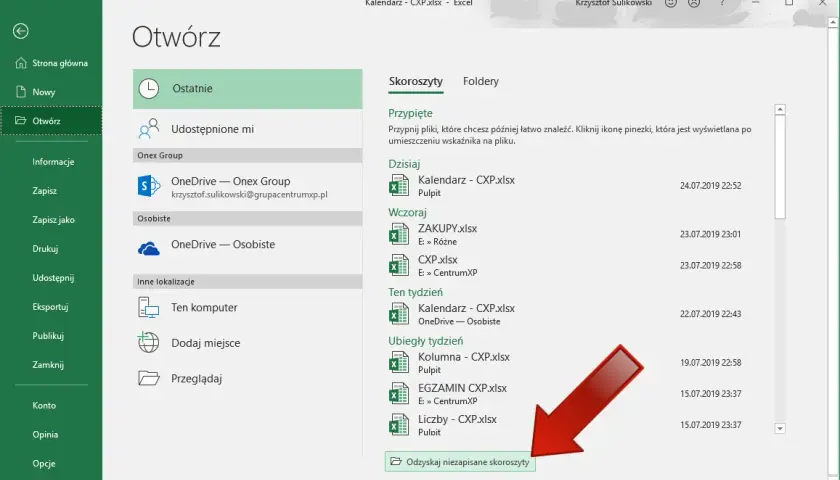The image size is (840, 480).
Task: Click the Udostępnione mi people icon
Action: pyautogui.click(x=149, y=129)
